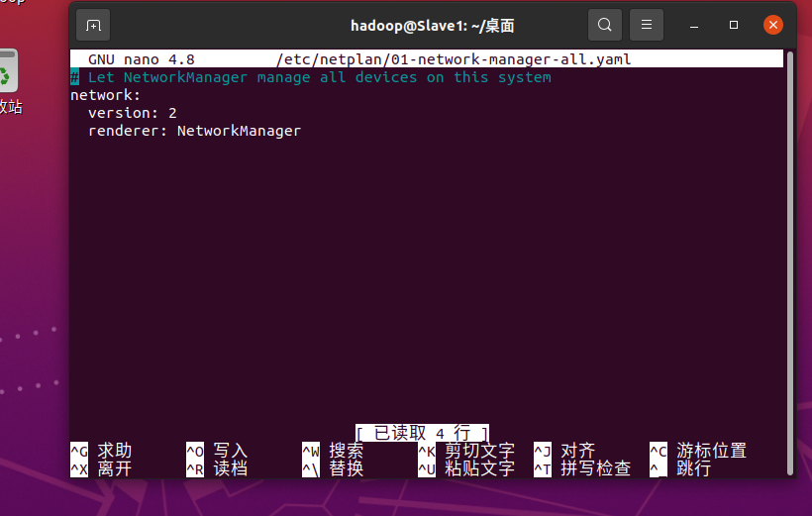Click the ^C 游标位置 cursor position shortcut

(698, 451)
